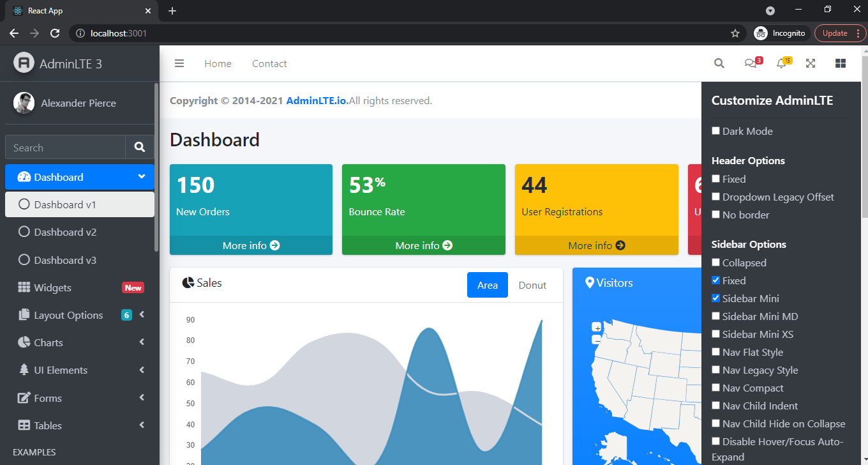Check the Nav Flat Style option
Viewport: 868px width, 465px height.
pos(716,352)
